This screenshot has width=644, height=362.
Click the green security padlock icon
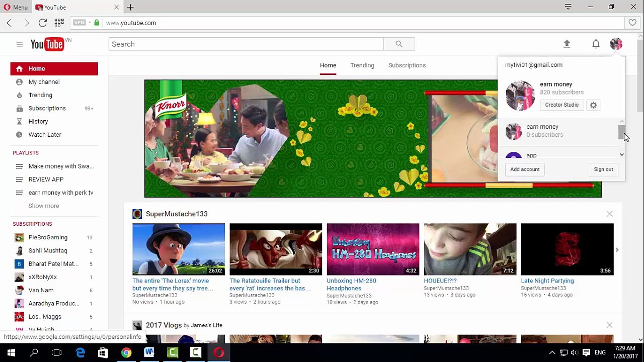97,23
